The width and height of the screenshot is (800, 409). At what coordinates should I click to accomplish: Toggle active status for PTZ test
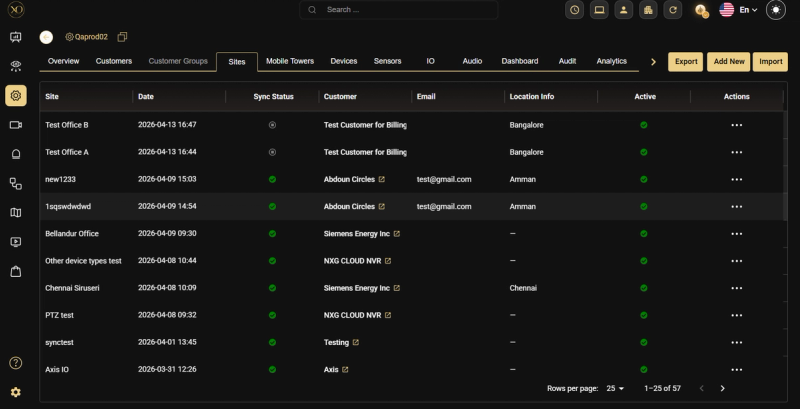[x=644, y=315]
